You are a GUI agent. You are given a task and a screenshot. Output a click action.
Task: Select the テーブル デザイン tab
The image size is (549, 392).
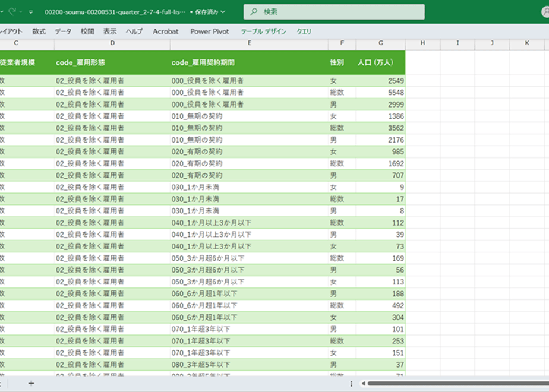point(263,31)
